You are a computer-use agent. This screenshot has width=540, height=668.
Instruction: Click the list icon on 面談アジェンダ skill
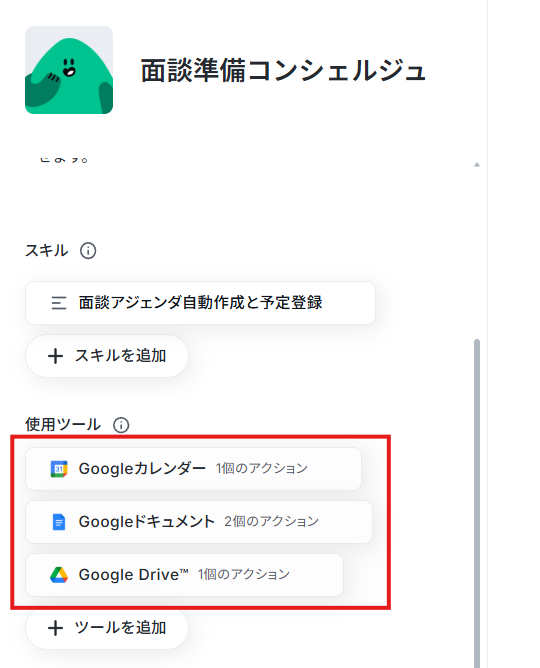59,303
